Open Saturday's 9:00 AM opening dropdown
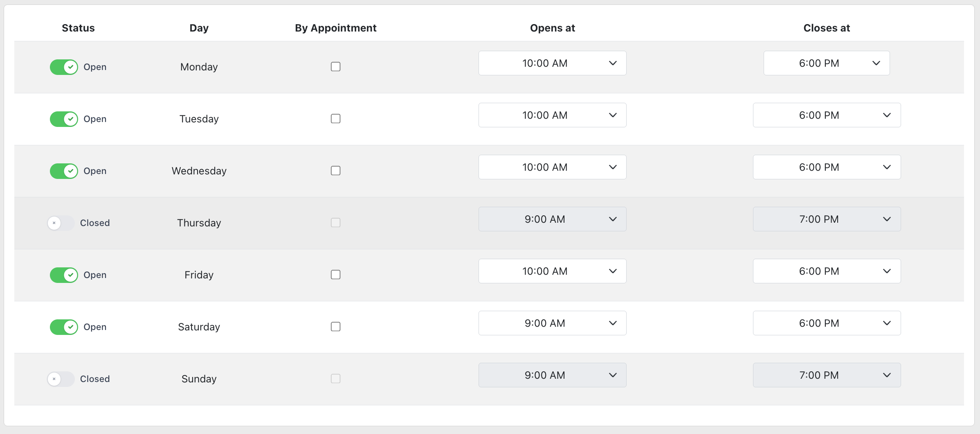 pos(552,323)
